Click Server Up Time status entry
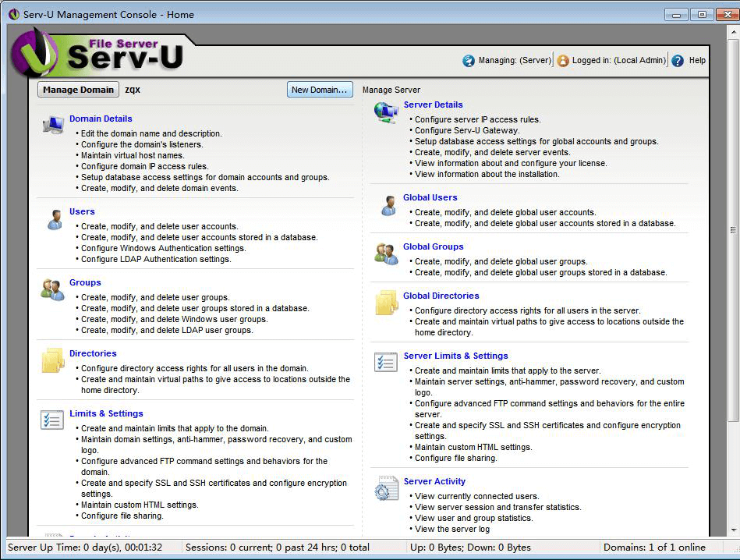The width and height of the screenshot is (740, 560). (x=85, y=548)
